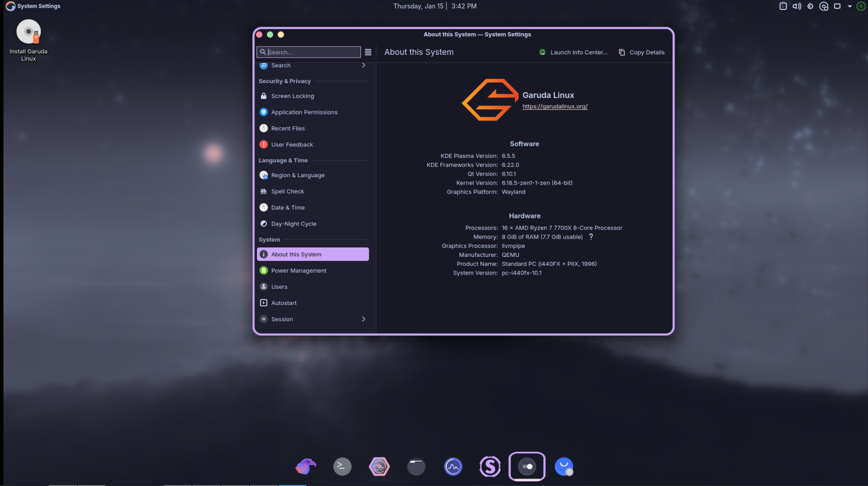Open Region & Language settings
The height and width of the screenshot is (486, 868).
click(313, 175)
